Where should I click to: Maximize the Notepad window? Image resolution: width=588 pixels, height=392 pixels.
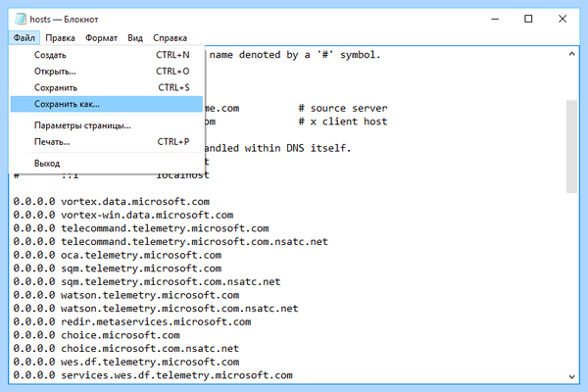pyautogui.click(x=528, y=19)
